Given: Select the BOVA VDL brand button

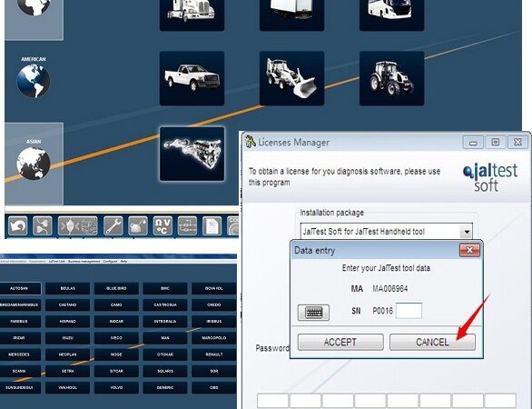Looking at the screenshot, I should click(x=213, y=288).
